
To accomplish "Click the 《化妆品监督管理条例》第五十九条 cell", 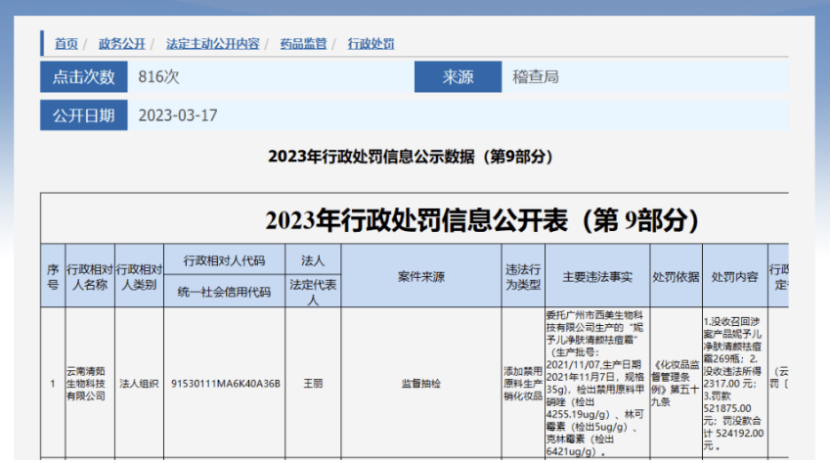I will 676,383.
